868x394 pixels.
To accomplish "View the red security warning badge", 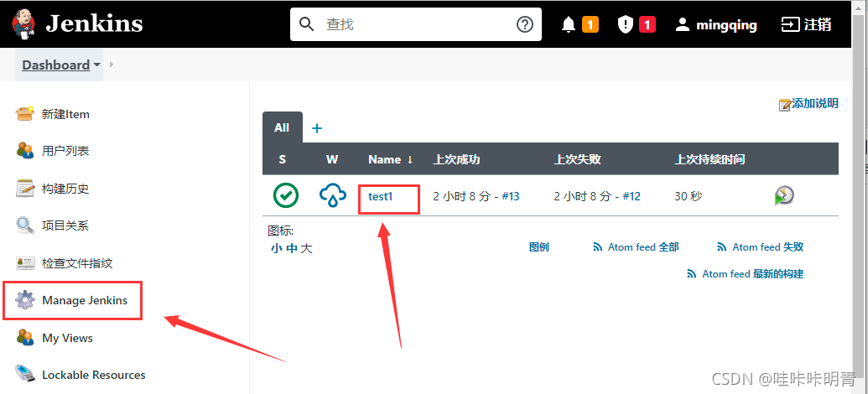I will (x=647, y=24).
